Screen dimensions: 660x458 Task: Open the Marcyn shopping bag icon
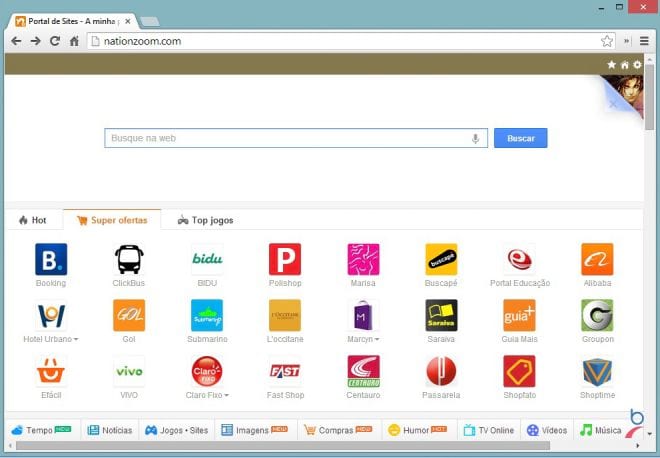(x=363, y=315)
